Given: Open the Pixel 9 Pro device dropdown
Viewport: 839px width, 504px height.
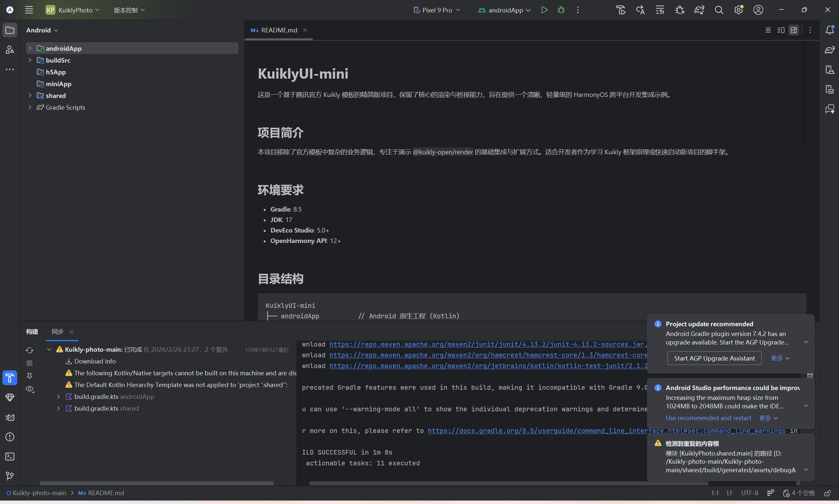Looking at the screenshot, I should pyautogui.click(x=437, y=10).
